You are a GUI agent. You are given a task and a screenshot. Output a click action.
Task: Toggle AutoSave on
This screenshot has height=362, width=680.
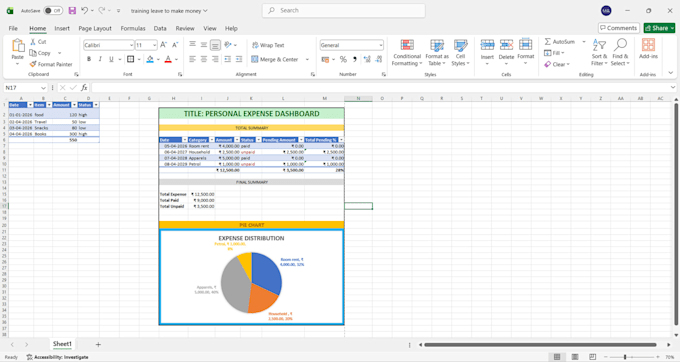click(53, 10)
